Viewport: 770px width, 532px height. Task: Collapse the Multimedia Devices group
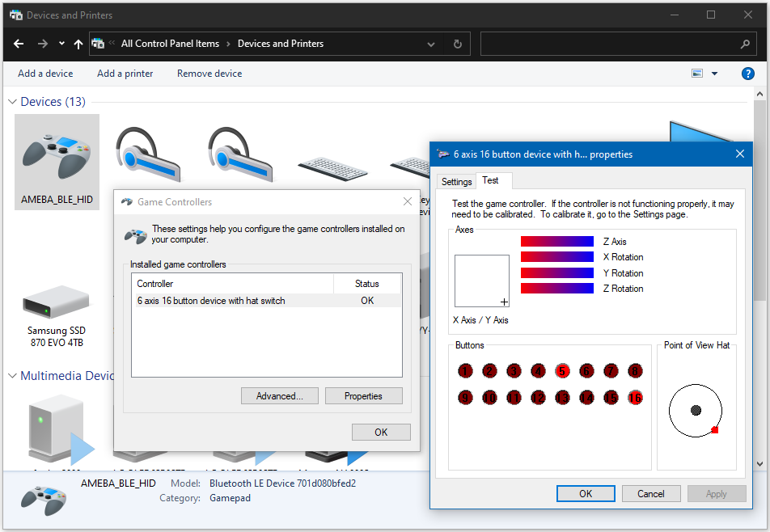tap(13, 376)
